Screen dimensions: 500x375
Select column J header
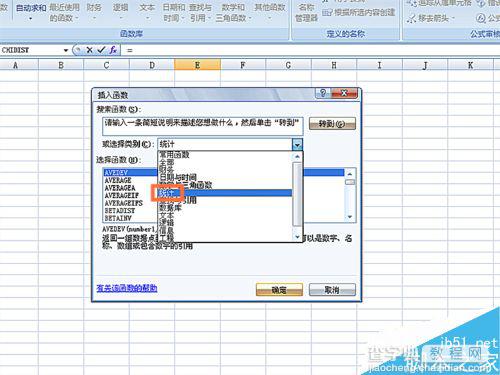point(425,65)
